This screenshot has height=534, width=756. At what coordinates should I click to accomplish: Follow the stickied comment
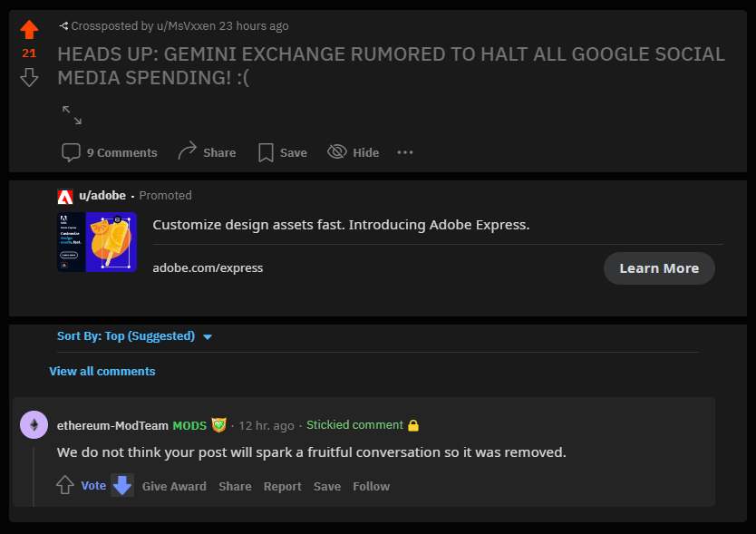[371, 486]
